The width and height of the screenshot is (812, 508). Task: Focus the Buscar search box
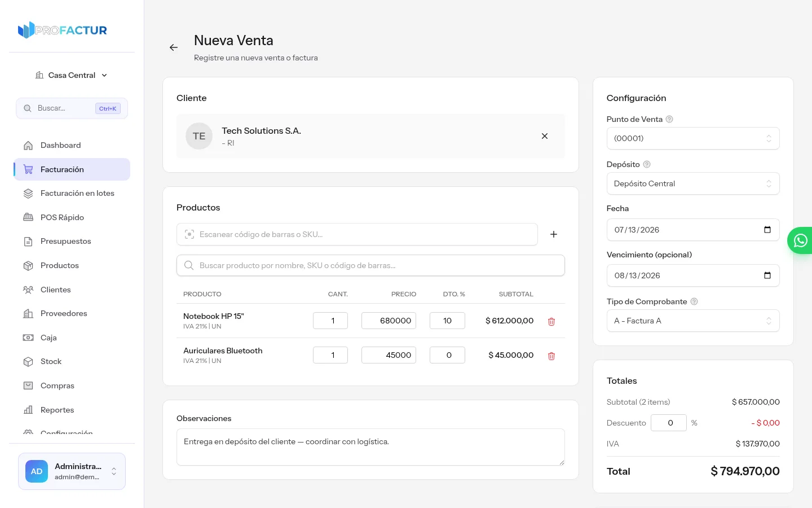pos(72,108)
